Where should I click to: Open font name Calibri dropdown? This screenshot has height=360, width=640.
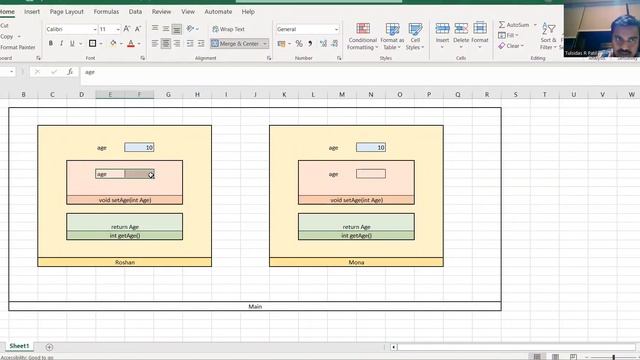pos(95,29)
